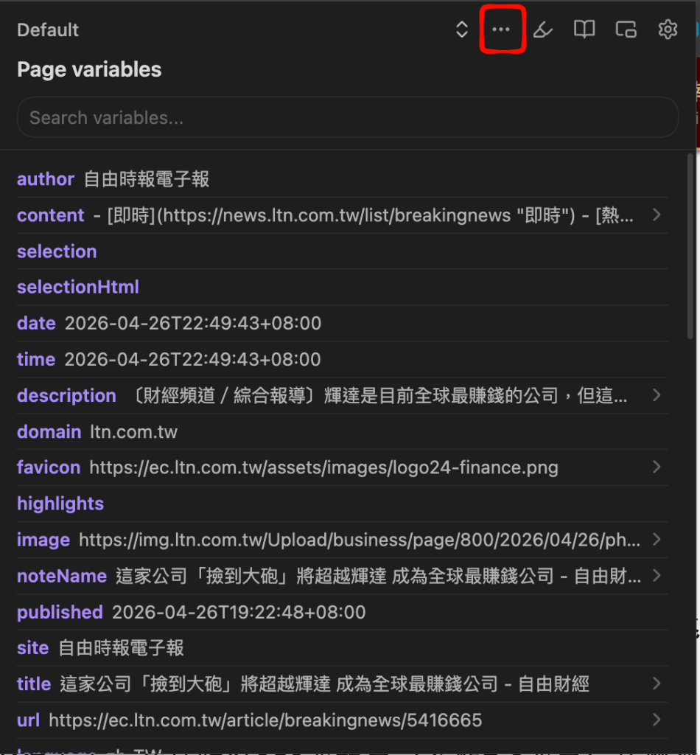Open reader mode book icon
This screenshot has height=755, width=700.
[584, 29]
